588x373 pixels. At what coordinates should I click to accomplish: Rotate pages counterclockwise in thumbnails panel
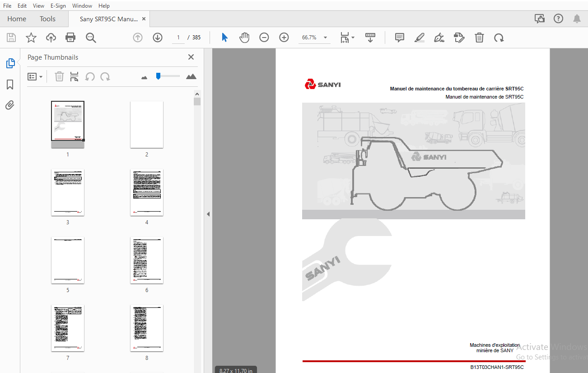click(90, 76)
